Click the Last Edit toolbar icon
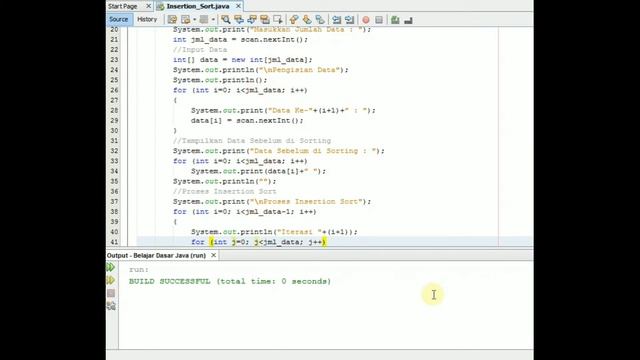 [x=172, y=20]
